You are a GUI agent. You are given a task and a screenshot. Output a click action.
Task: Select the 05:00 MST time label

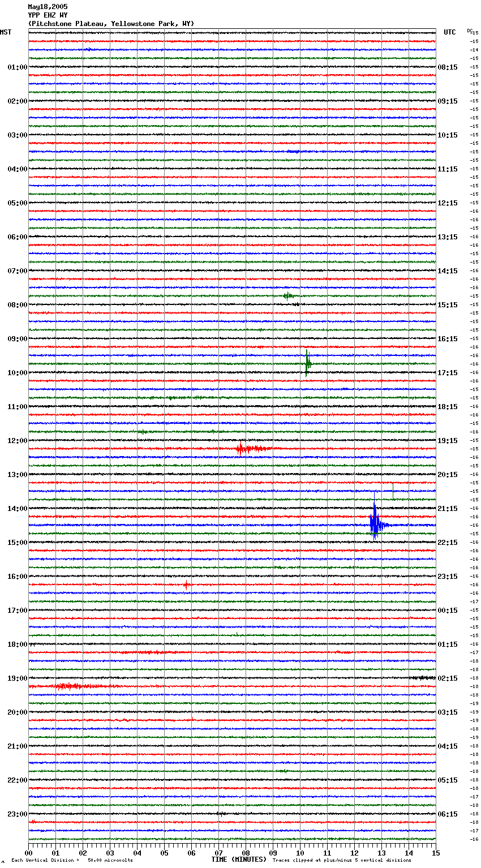[17, 203]
